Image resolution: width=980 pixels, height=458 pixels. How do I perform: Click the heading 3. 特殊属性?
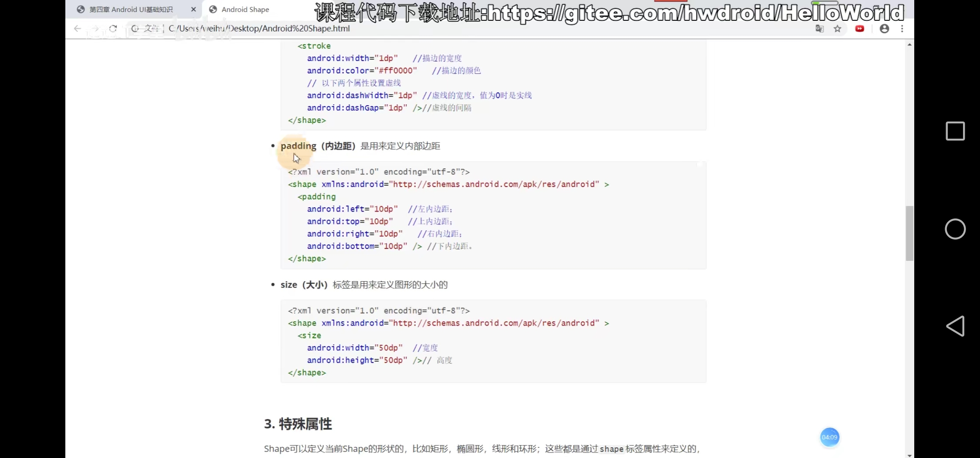298,424
